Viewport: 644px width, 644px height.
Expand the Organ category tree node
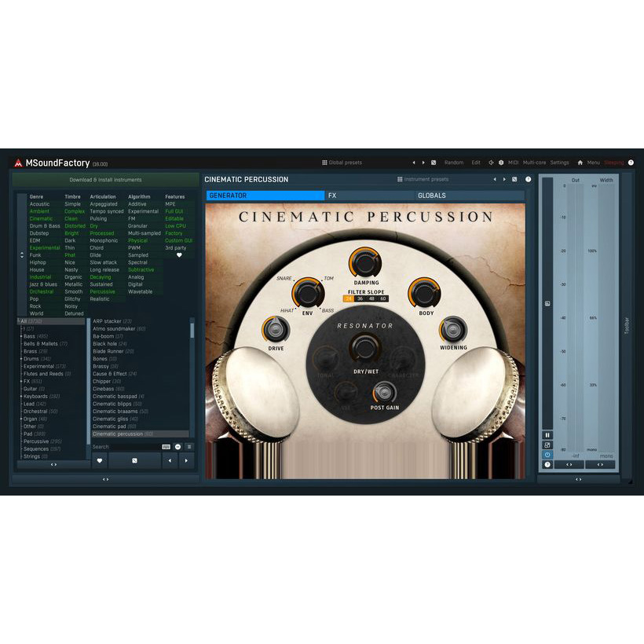click(x=21, y=419)
